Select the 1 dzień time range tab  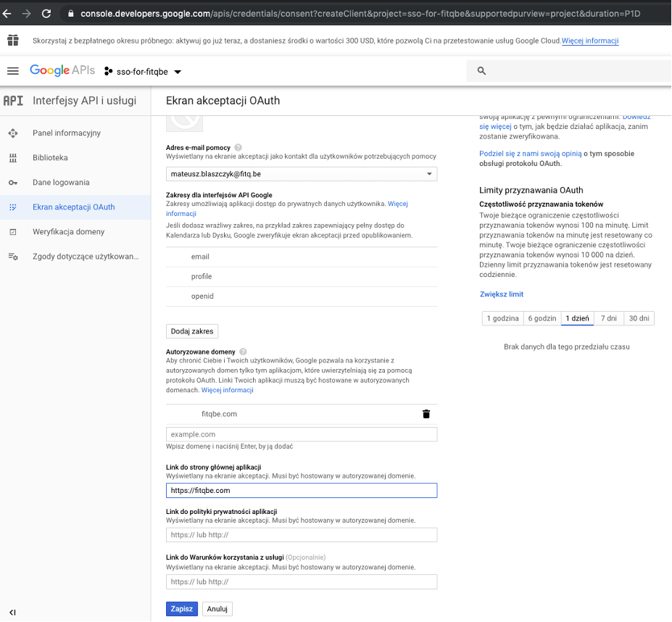[577, 318]
